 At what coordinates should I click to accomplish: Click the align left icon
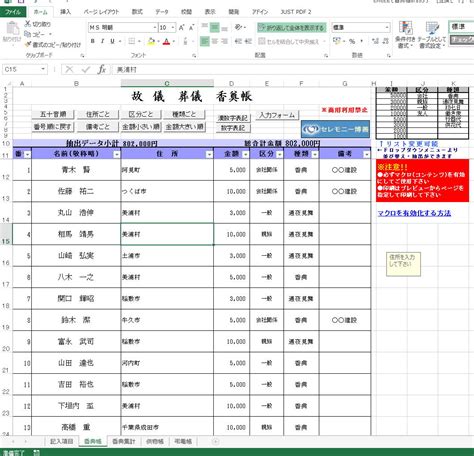205,41
